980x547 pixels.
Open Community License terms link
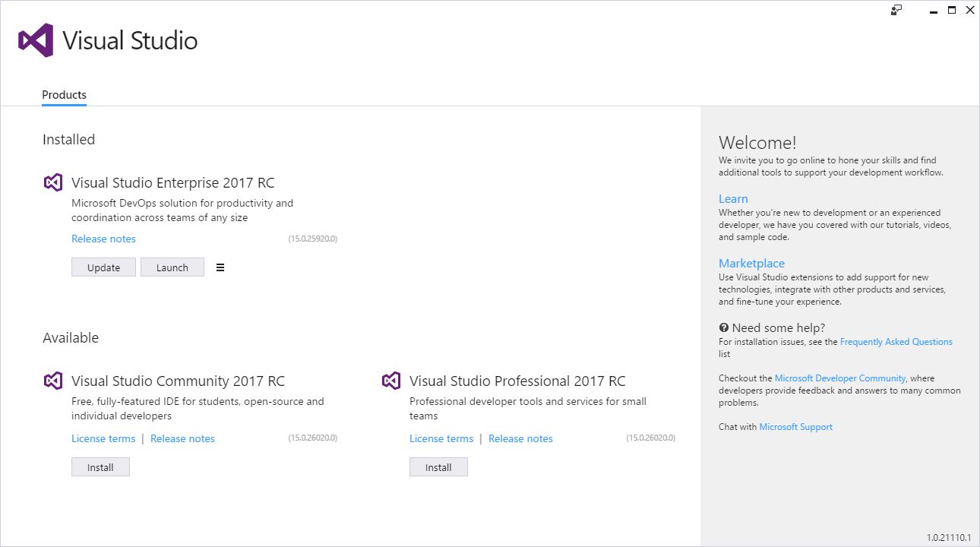(x=103, y=438)
